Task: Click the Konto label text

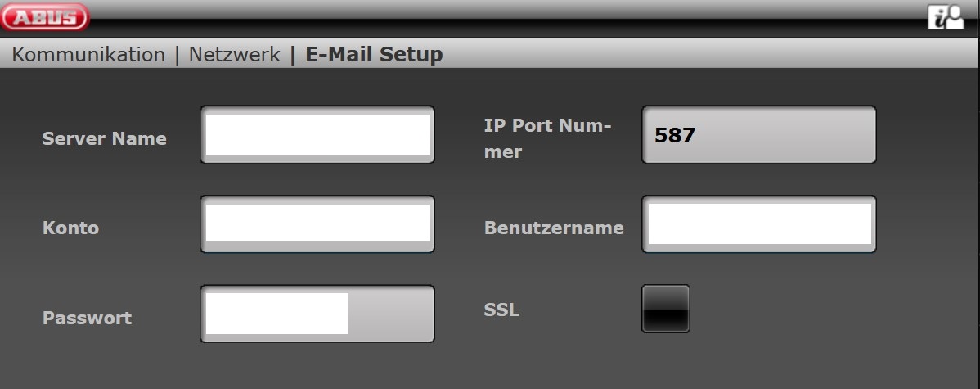Action: pos(70,228)
